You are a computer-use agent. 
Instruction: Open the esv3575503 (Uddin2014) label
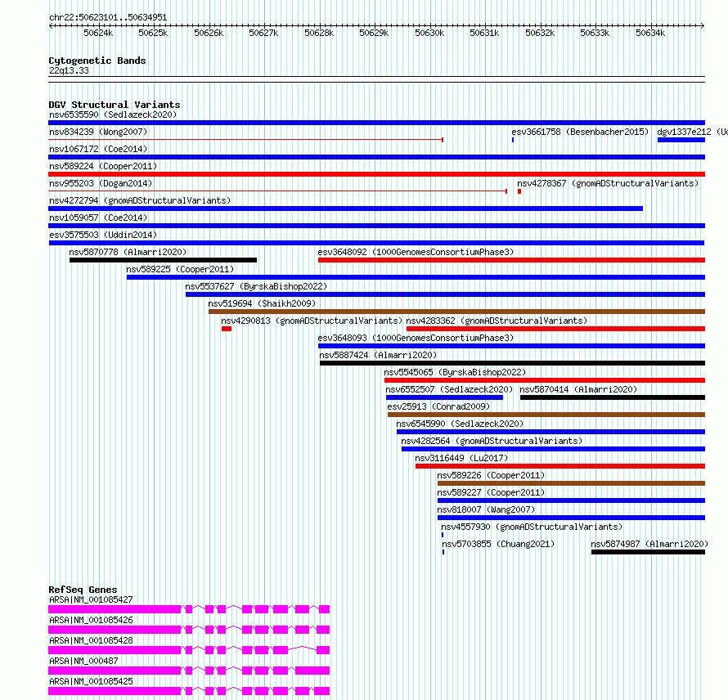click(x=103, y=235)
